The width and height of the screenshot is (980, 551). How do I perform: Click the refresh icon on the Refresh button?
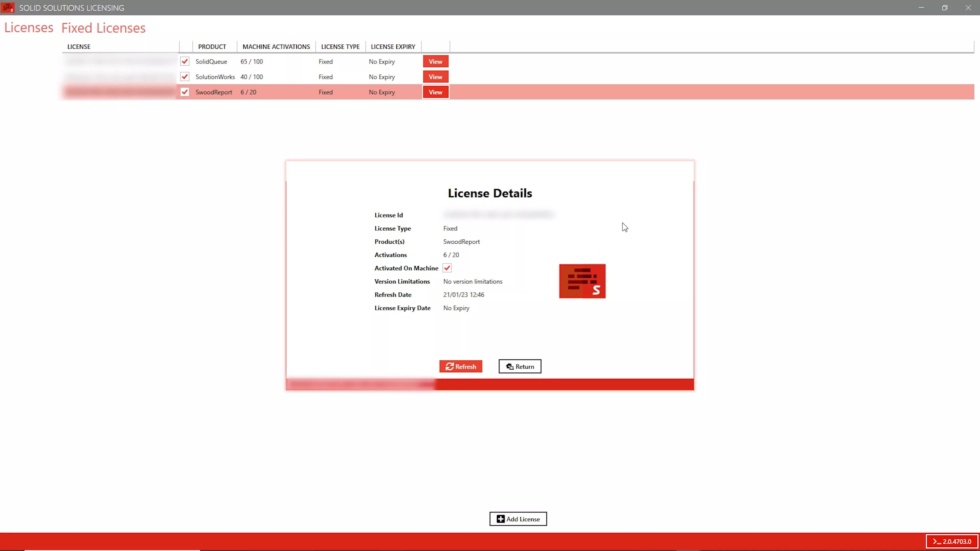(x=450, y=366)
